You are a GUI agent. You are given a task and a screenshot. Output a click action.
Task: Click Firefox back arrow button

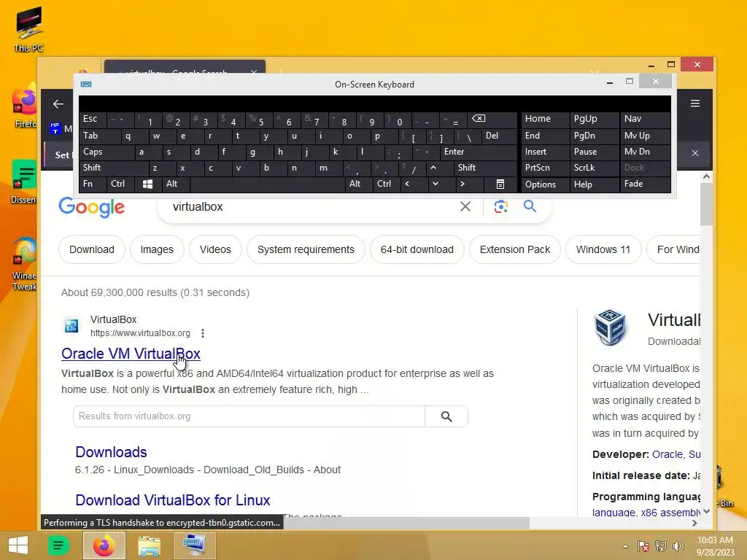coord(58,104)
